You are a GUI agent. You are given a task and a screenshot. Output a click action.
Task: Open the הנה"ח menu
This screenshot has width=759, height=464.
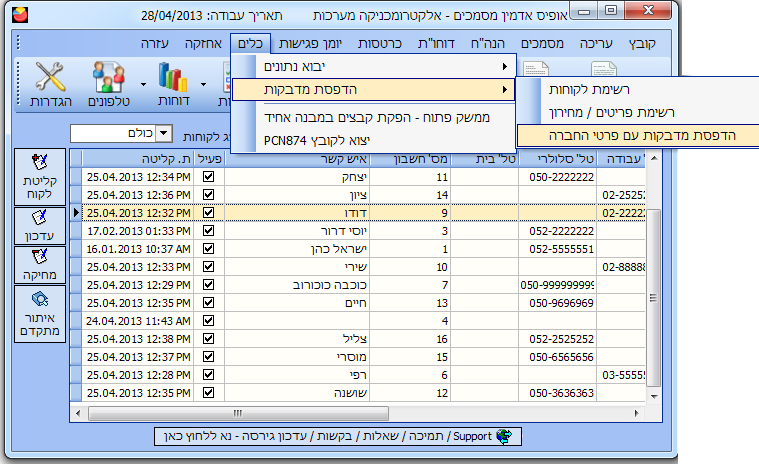pyautogui.click(x=487, y=44)
